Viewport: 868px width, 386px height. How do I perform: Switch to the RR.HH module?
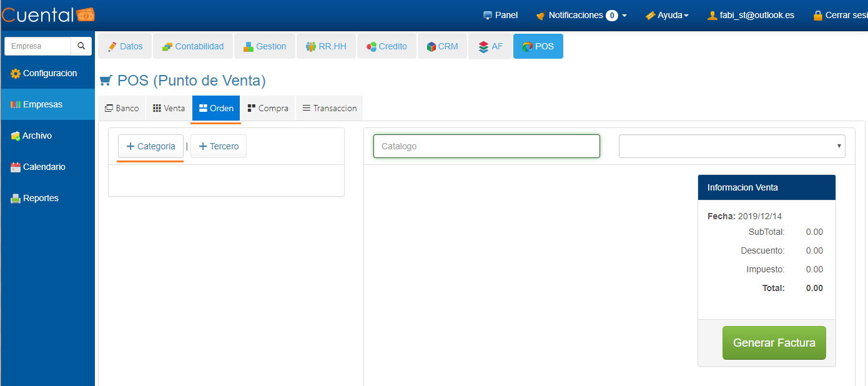(325, 47)
